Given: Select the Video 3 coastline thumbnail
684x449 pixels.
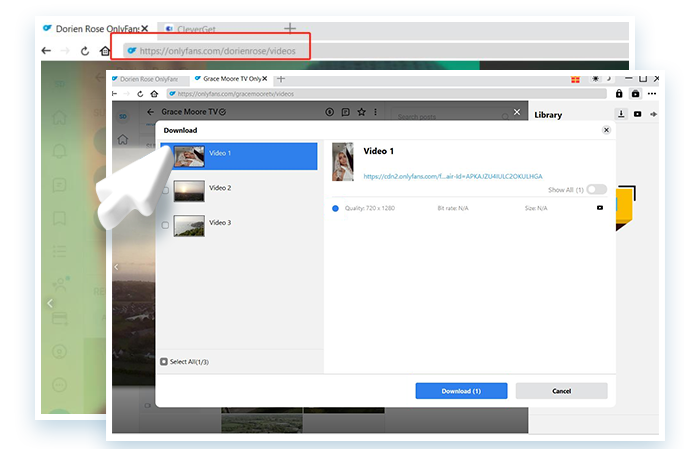Looking at the screenshot, I should (x=189, y=226).
